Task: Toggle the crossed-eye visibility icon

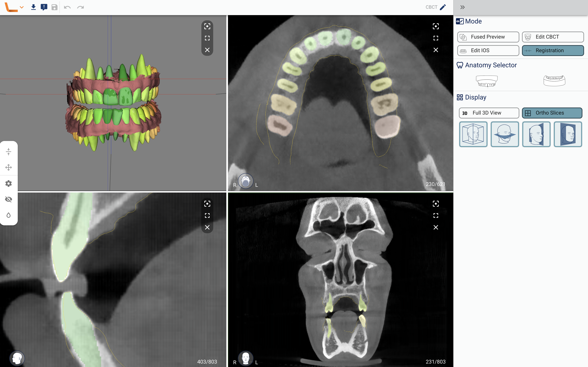Action: (9, 199)
